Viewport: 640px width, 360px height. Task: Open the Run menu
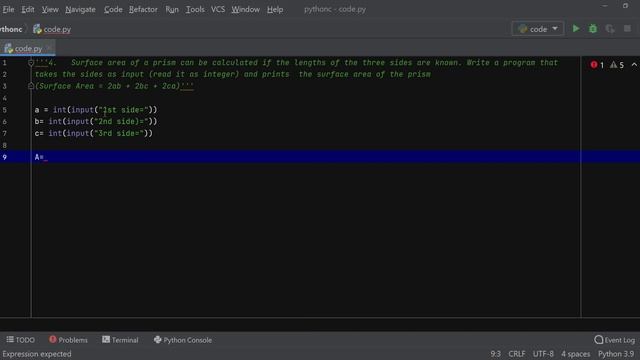(172, 9)
